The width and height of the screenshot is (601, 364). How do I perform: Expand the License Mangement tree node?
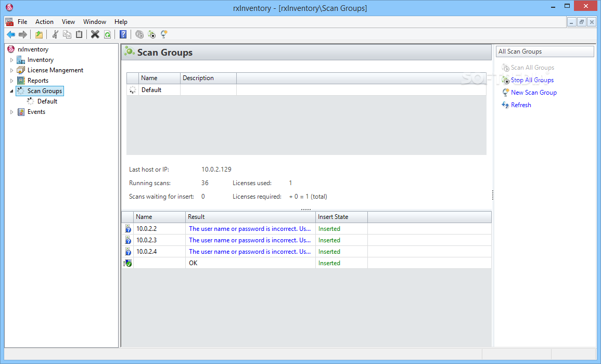click(x=11, y=70)
